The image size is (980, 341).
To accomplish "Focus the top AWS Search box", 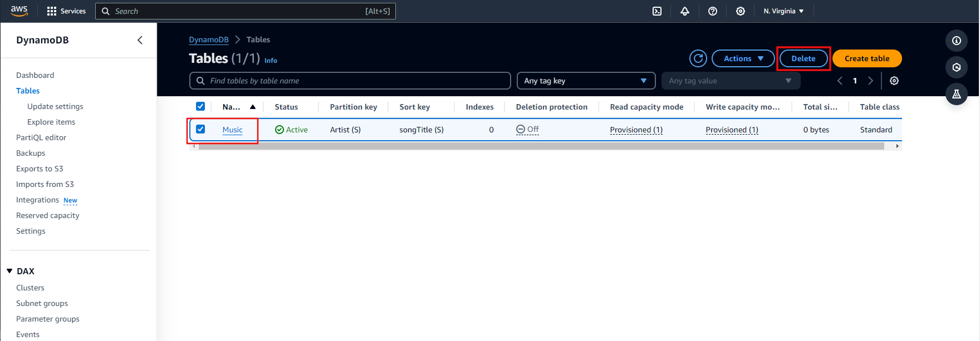I will click(x=246, y=11).
